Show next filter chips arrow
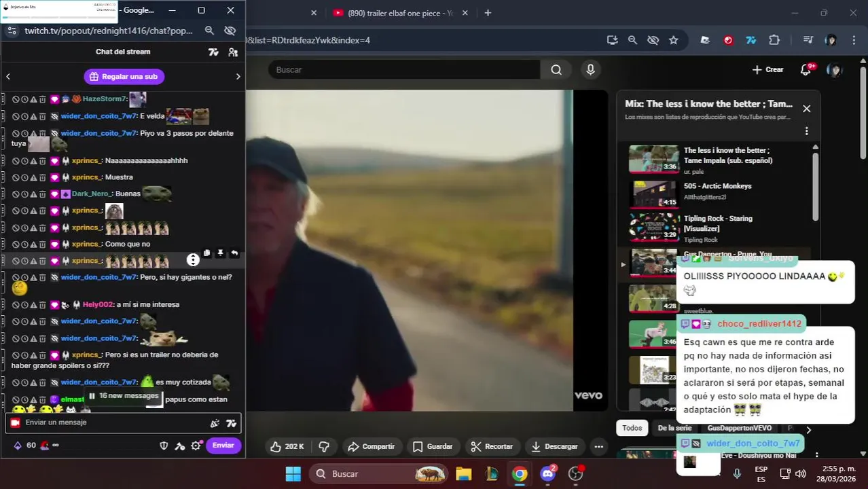 [x=808, y=429]
